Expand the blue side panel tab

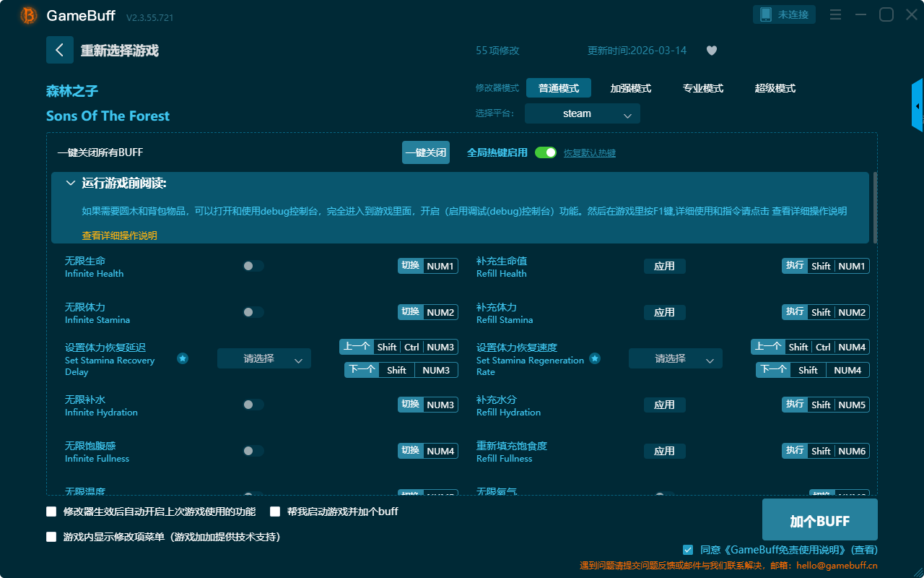918,105
